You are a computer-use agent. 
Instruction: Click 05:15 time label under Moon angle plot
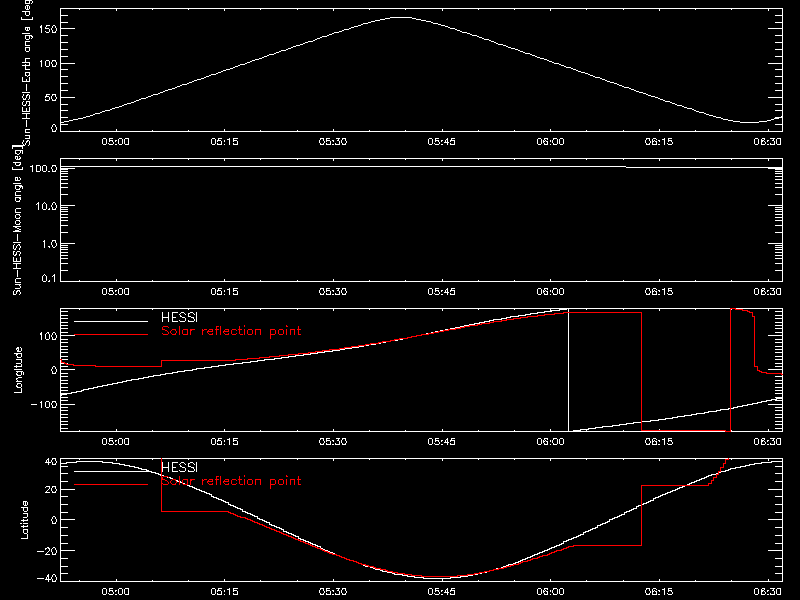click(224, 291)
